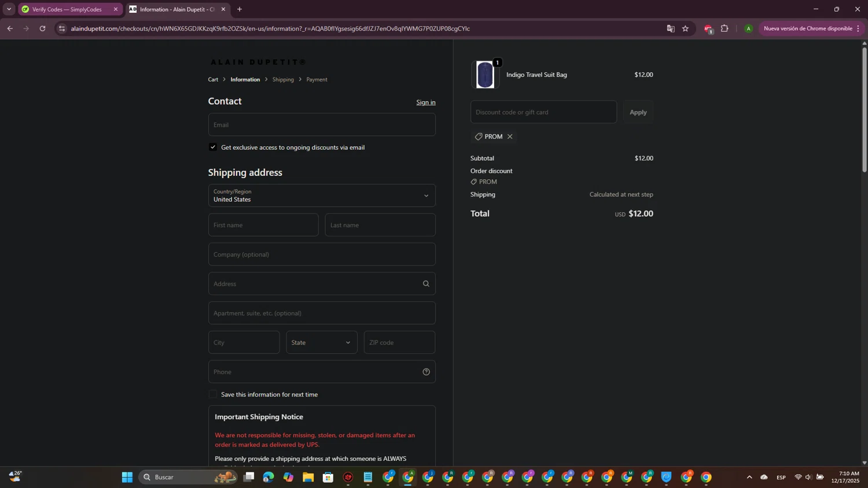Open the Chrome profile avatar A
868x488 pixels.
coord(748,28)
